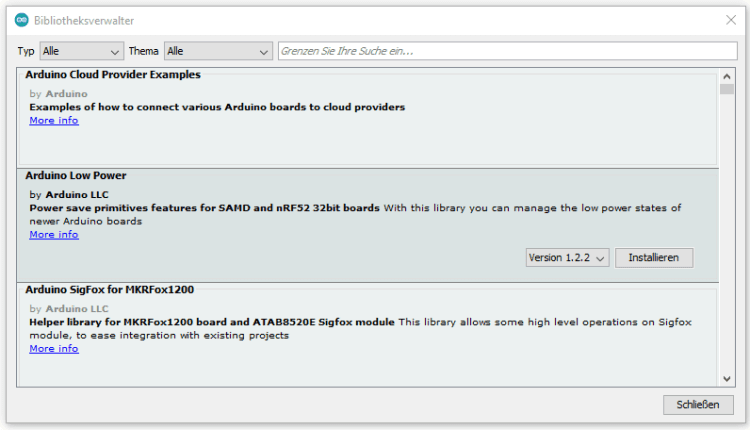Image resolution: width=750 pixels, height=430 pixels.
Task: Click the 'Bibliotheksverwalter' window title
Action: tap(84, 21)
